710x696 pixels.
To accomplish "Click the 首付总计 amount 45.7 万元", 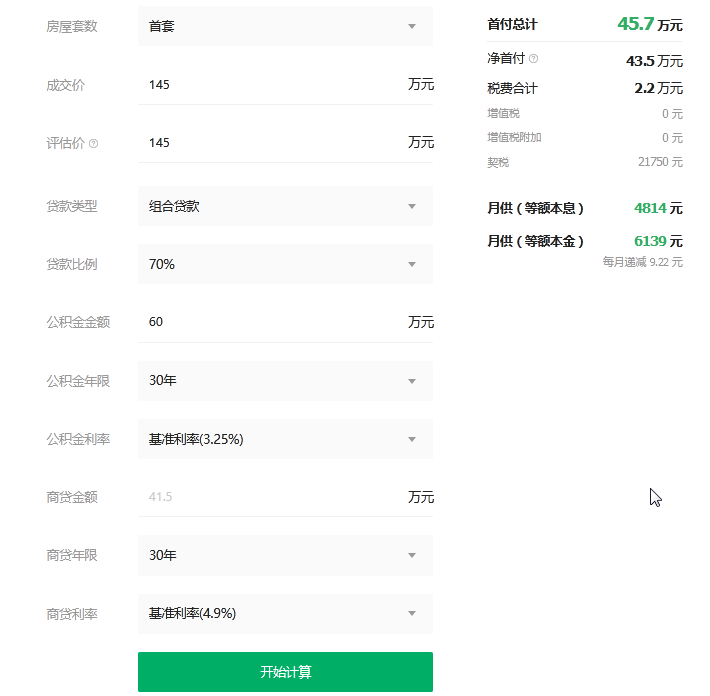I will (649, 24).
